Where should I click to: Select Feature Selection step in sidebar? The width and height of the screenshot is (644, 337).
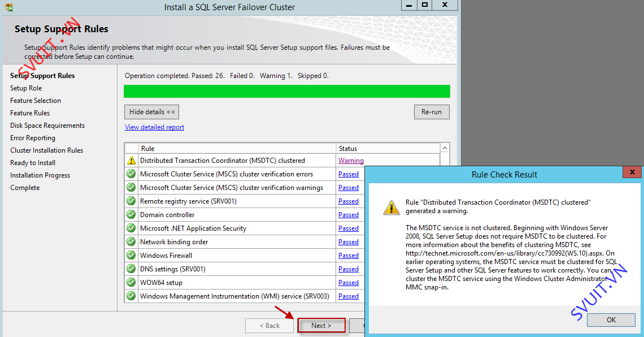tap(36, 100)
